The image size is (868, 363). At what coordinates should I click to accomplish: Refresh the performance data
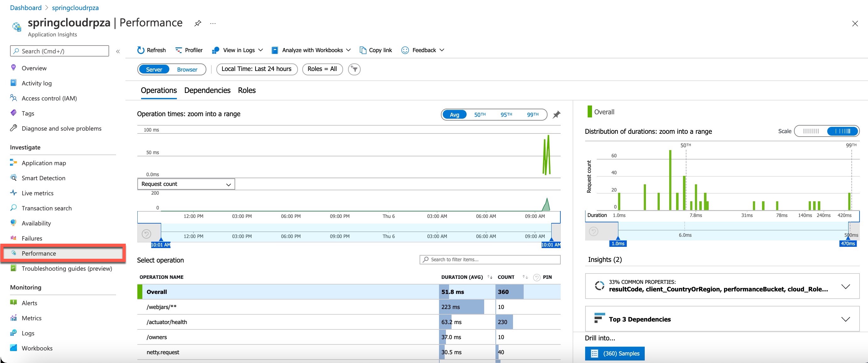[151, 50]
